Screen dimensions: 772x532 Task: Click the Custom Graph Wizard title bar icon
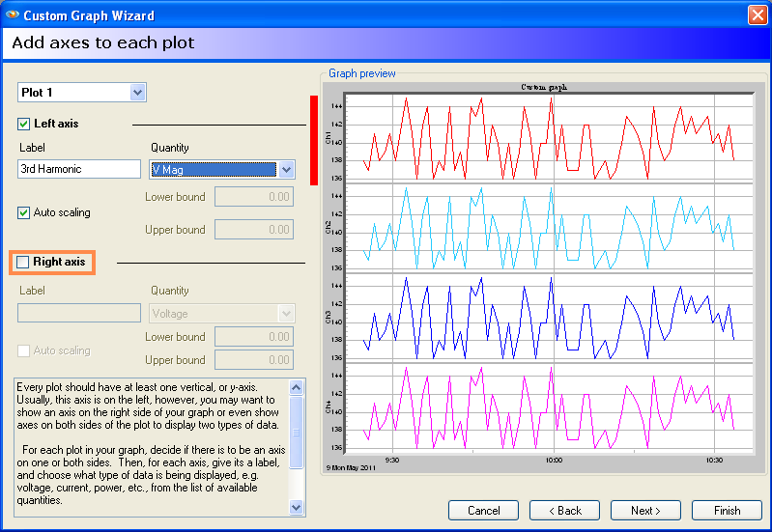12,15
